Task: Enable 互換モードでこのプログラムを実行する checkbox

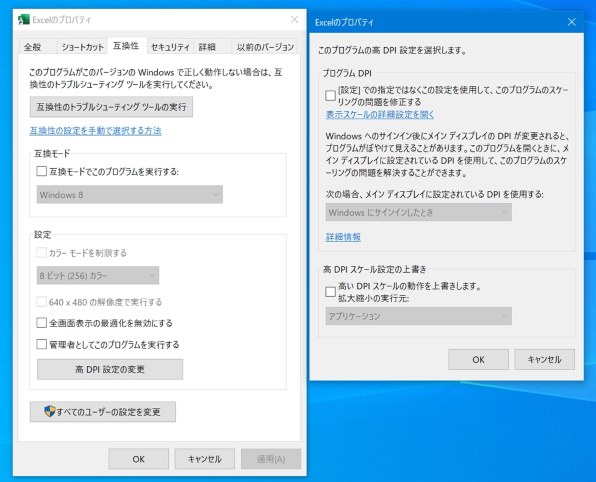Action: [x=41, y=171]
